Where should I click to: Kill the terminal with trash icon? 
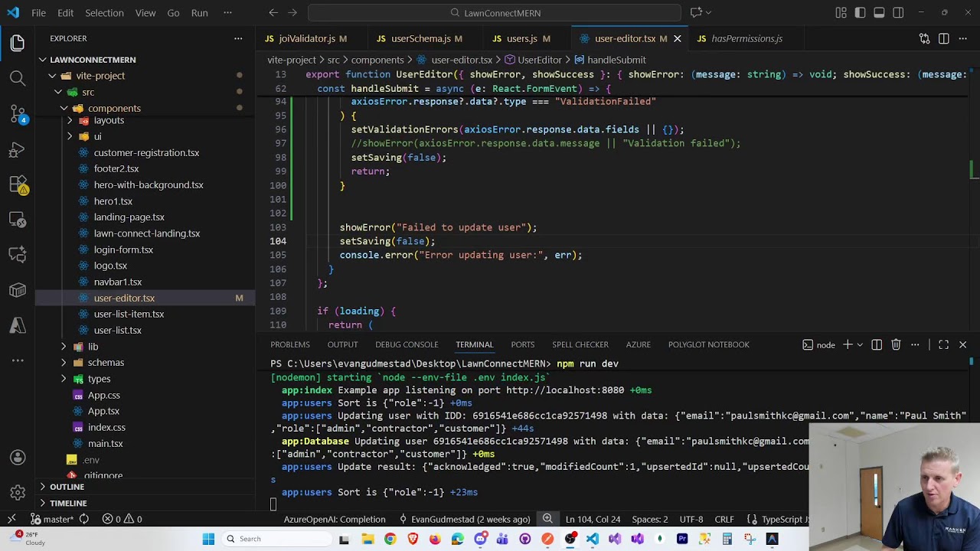point(896,345)
